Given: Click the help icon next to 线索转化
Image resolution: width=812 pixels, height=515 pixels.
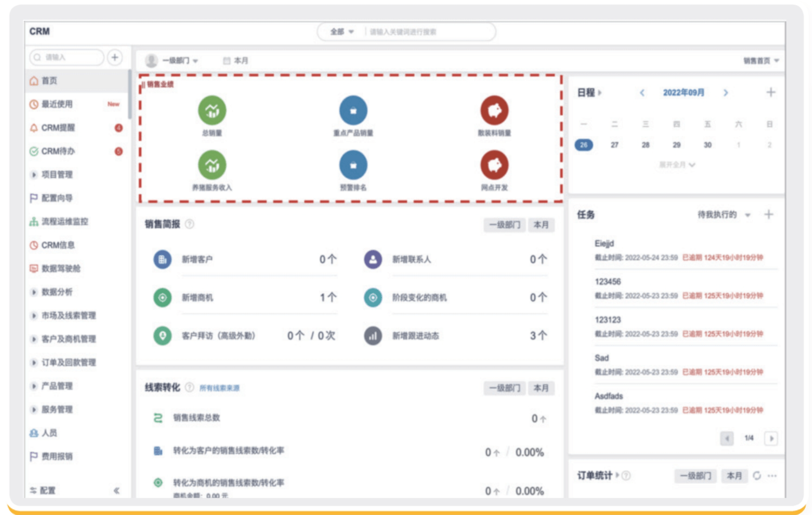Looking at the screenshot, I should 189,387.
